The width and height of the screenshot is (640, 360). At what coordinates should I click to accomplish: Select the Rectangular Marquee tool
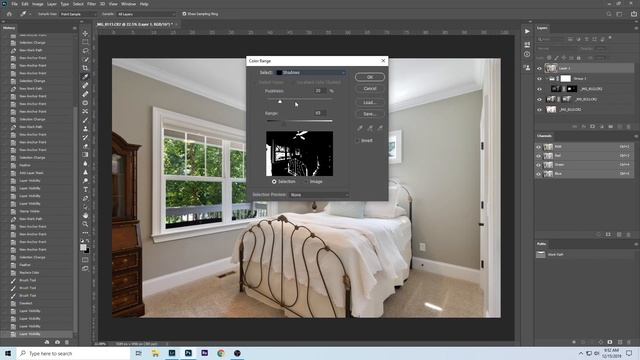point(85,42)
